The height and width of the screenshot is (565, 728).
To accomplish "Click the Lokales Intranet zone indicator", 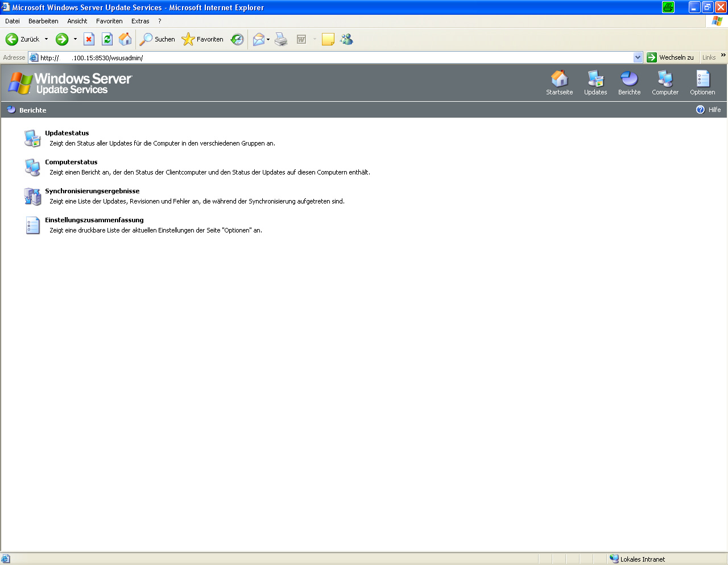I will coord(638,559).
